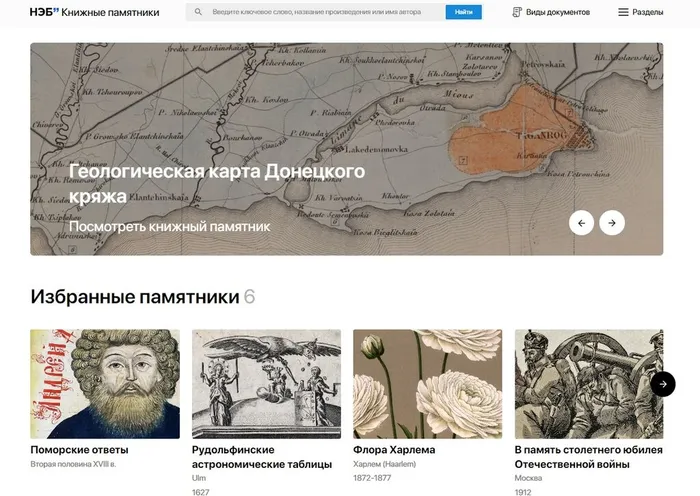
Task: Advance to next banner slide arrow
Action: coord(612,223)
